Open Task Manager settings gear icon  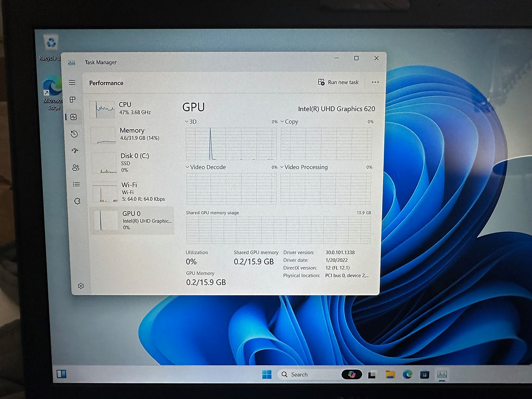click(x=80, y=286)
